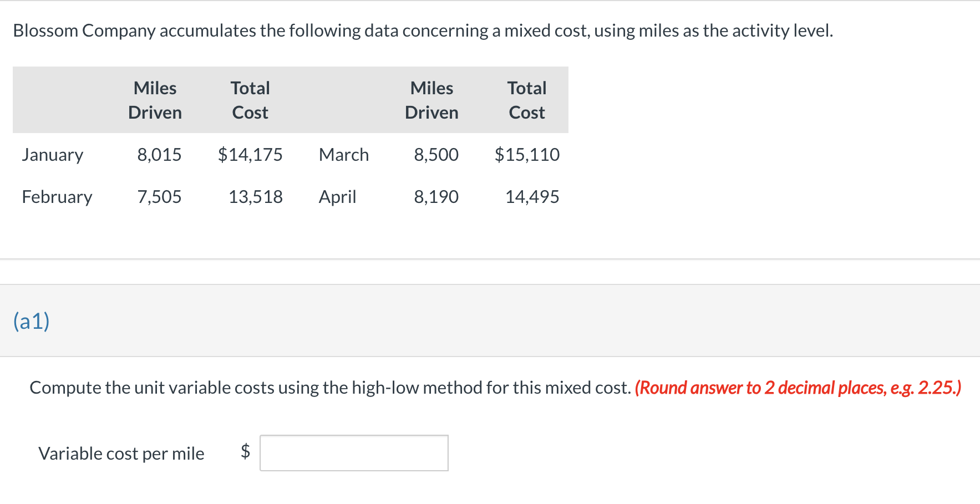This screenshot has height=504, width=980.
Task: Select January's miles driven value 8,015
Action: 159,155
